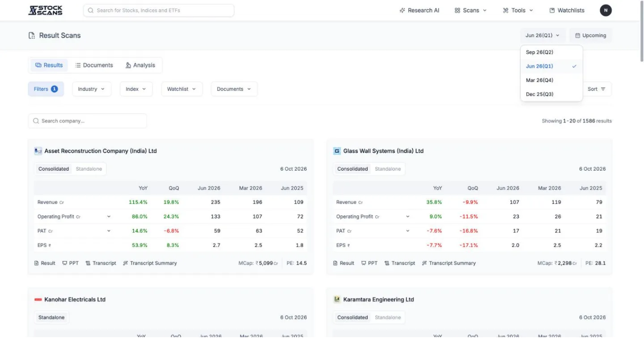Open PPT for Asset Reconstruction Company
The height and width of the screenshot is (339, 644).
[x=70, y=263]
